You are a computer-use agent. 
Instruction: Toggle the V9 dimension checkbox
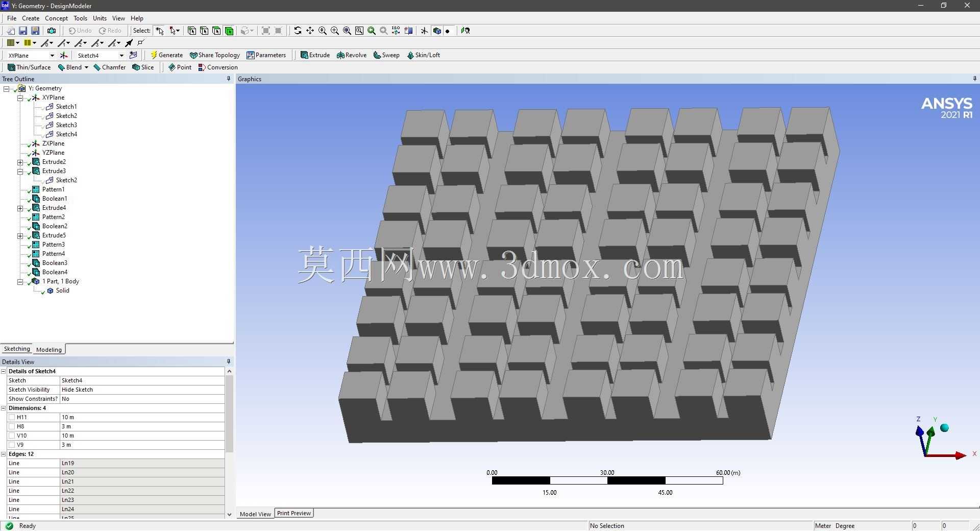click(x=12, y=445)
